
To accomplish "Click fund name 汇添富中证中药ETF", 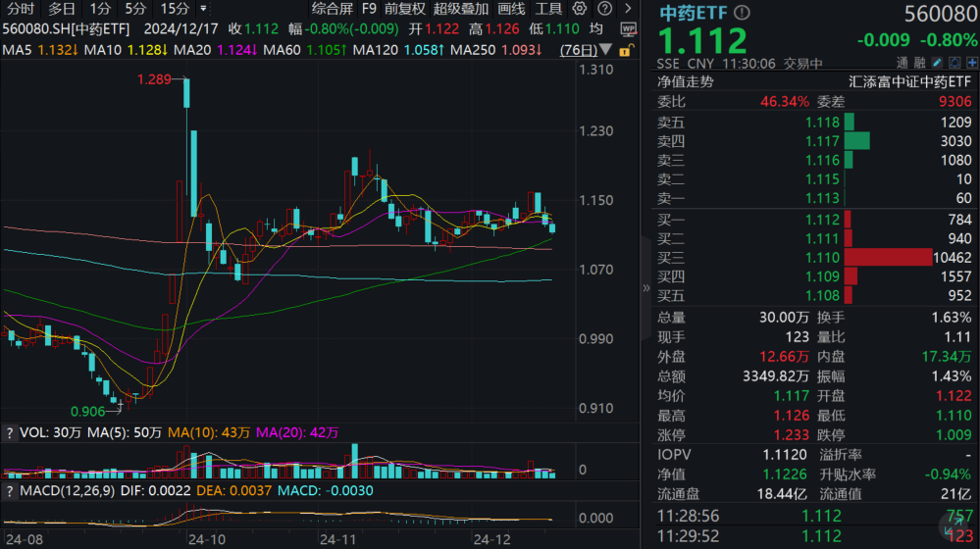I will (909, 81).
